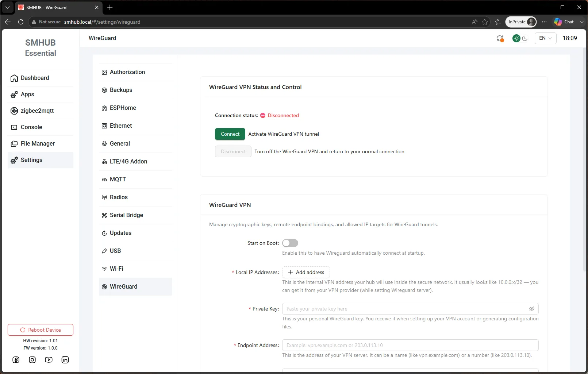Click the Read aloud icon
The image size is (588, 374).
(x=474, y=22)
